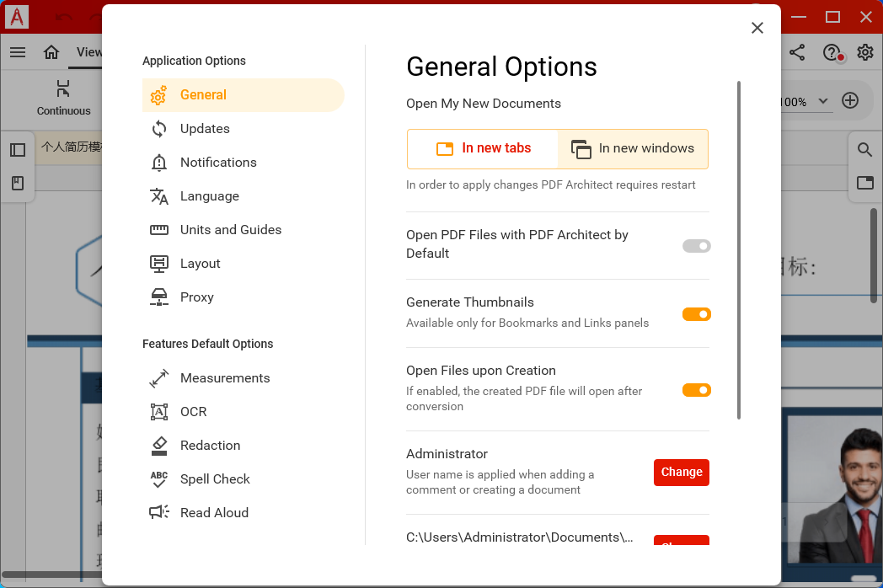The height and width of the screenshot is (588, 883).
Task: Expand the zoom percentage dropdown
Action: point(822,102)
